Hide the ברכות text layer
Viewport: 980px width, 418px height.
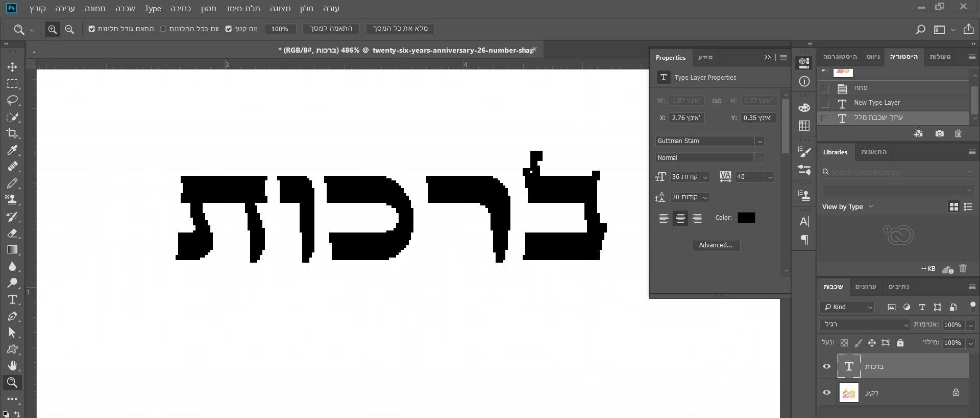827,366
